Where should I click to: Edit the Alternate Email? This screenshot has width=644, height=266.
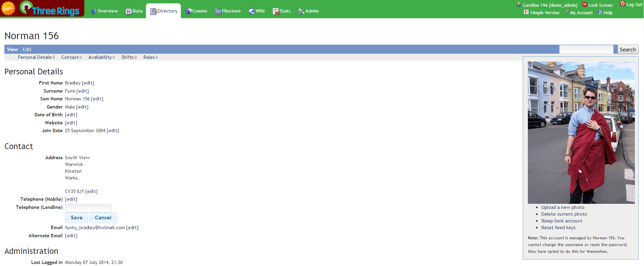pos(71,236)
